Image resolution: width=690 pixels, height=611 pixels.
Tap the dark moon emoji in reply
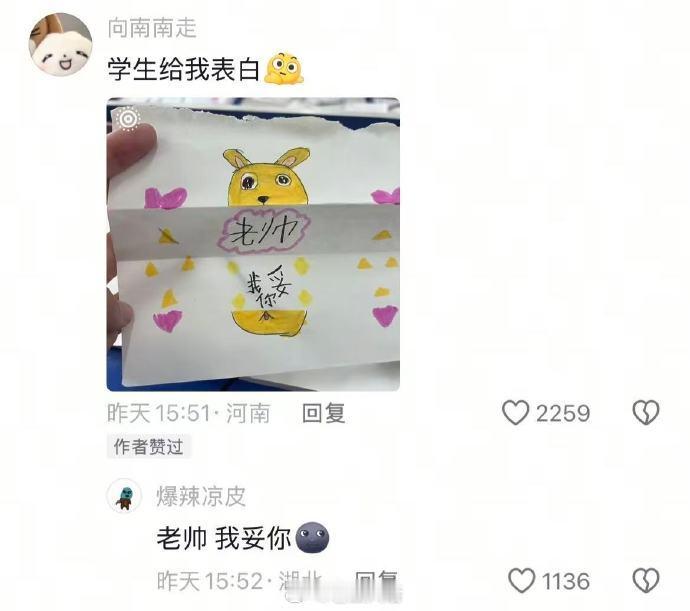click(312, 537)
